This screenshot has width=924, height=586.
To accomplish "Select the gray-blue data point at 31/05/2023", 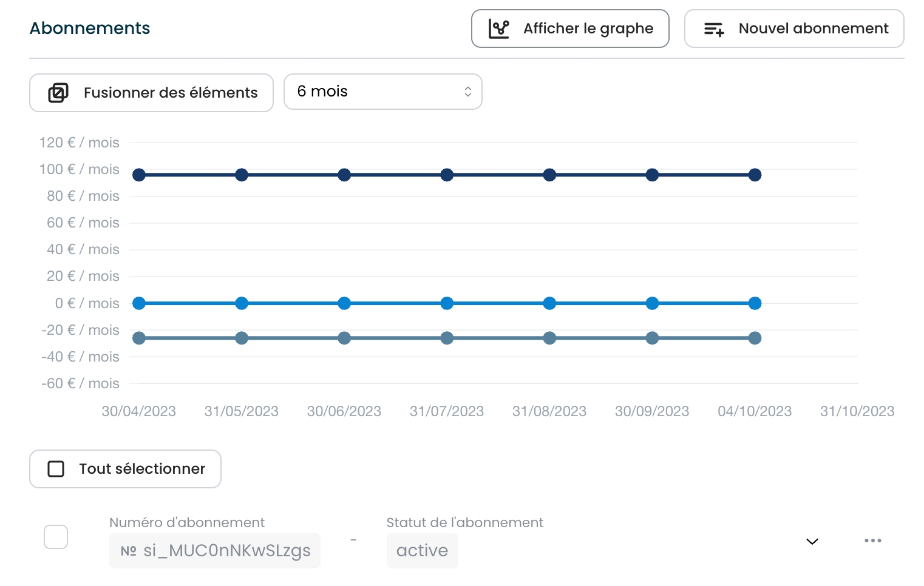I will pyautogui.click(x=242, y=338).
